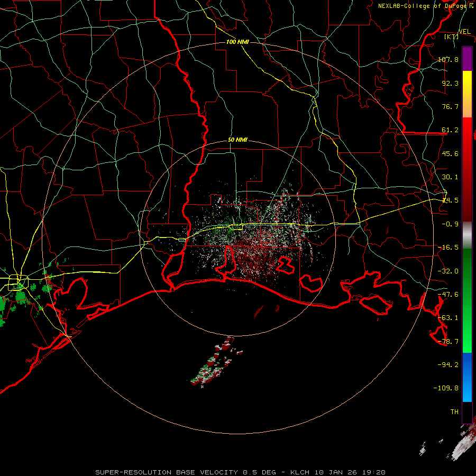Image resolution: width=476 pixels, height=476 pixels.
Task: Pick the blue segment of velocity color bar
Action: click(467, 377)
